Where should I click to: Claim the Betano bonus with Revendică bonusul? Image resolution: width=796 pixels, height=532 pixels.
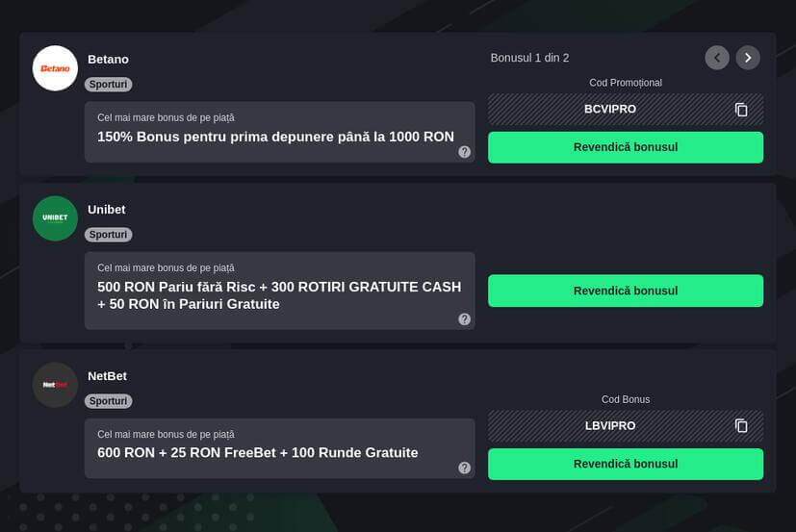coord(626,147)
